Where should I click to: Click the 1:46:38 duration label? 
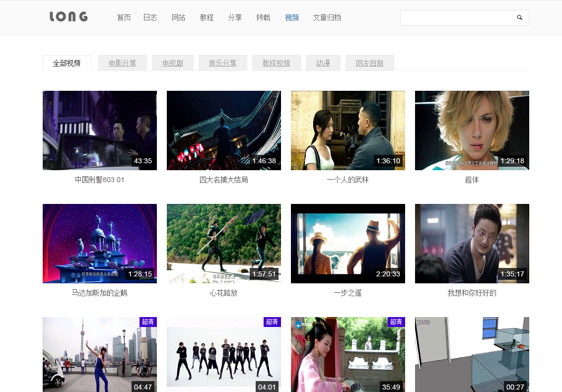point(264,161)
